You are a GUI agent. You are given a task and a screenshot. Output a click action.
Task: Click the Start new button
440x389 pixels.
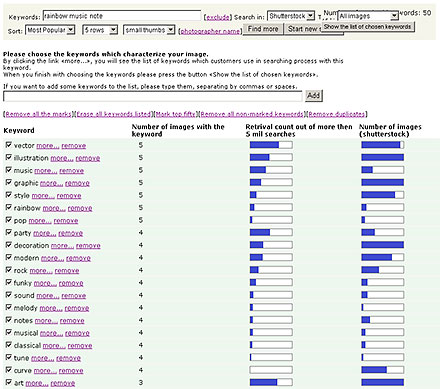coord(303,29)
